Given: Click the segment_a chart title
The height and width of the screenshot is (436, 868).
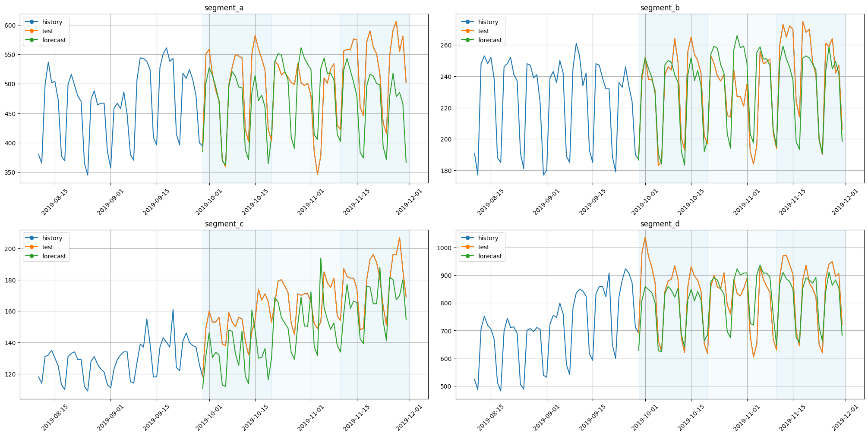Looking at the screenshot, I should click(x=224, y=8).
